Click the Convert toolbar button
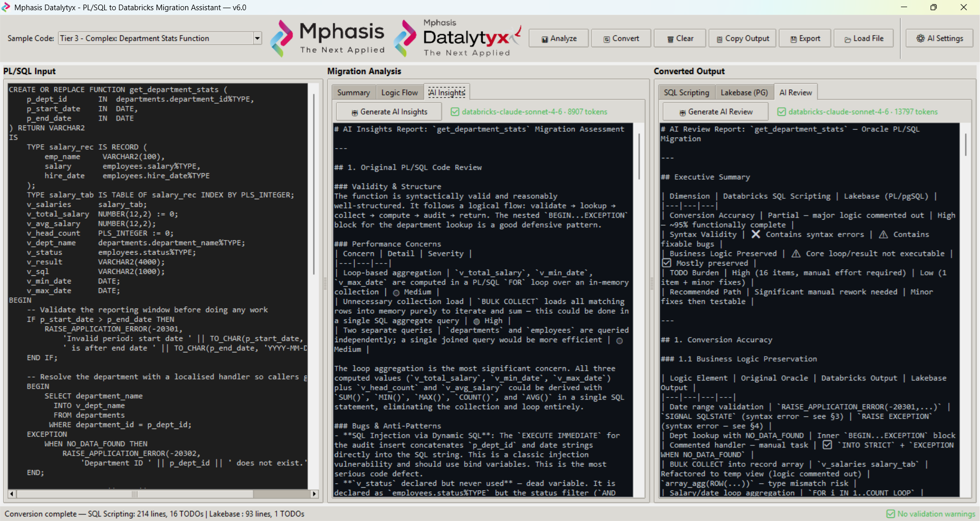This screenshot has width=980, height=521. [x=621, y=38]
